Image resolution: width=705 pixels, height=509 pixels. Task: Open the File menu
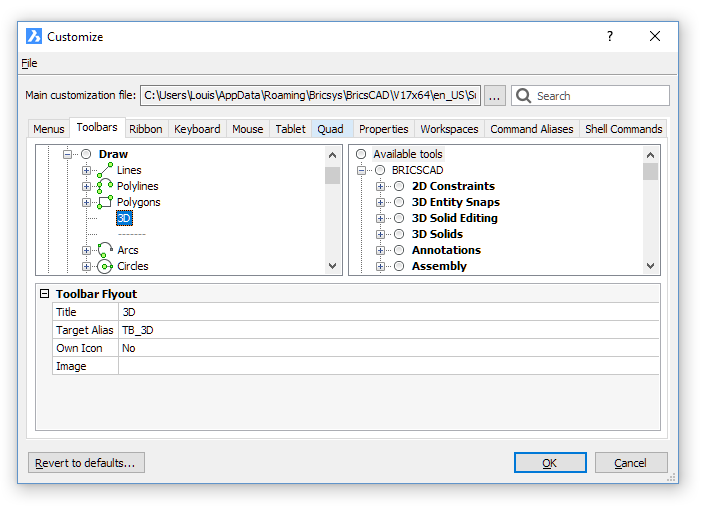pos(29,63)
